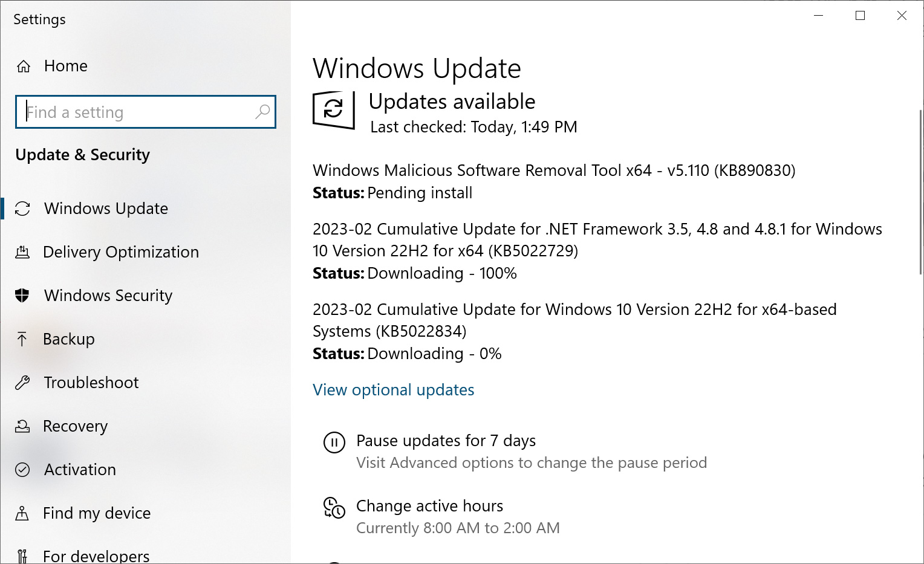Open View optional updates link

tap(393, 390)
